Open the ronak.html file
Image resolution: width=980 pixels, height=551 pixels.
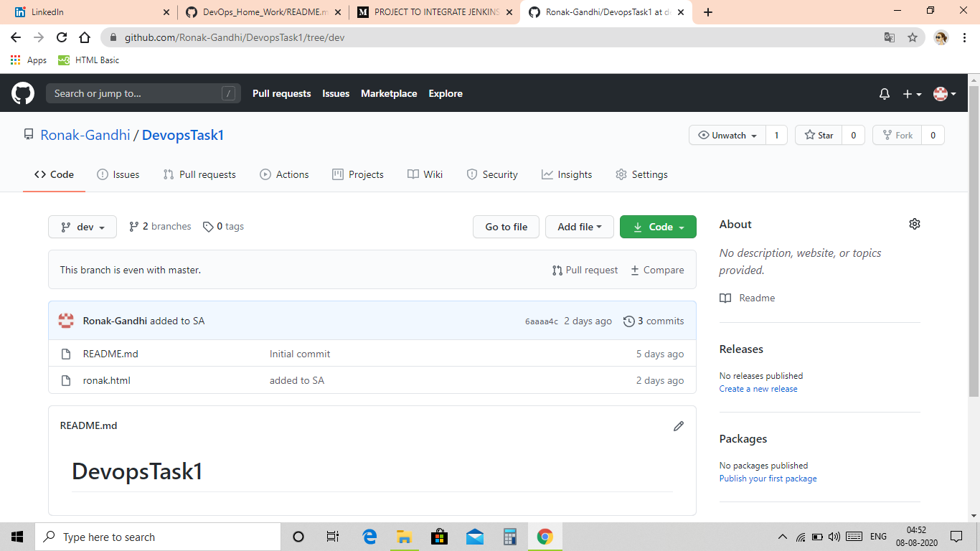pyautogui.click(x=106, y=380)
